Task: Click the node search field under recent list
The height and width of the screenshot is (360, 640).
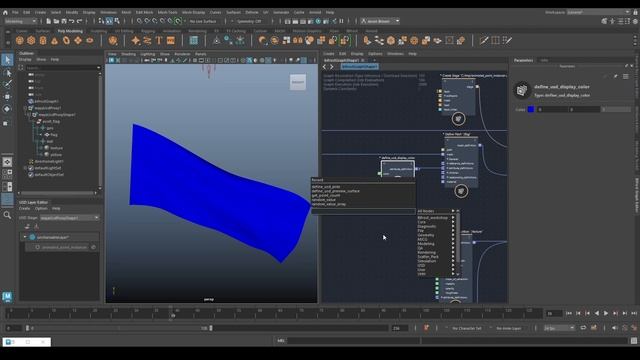Action: tap(363, 211)
